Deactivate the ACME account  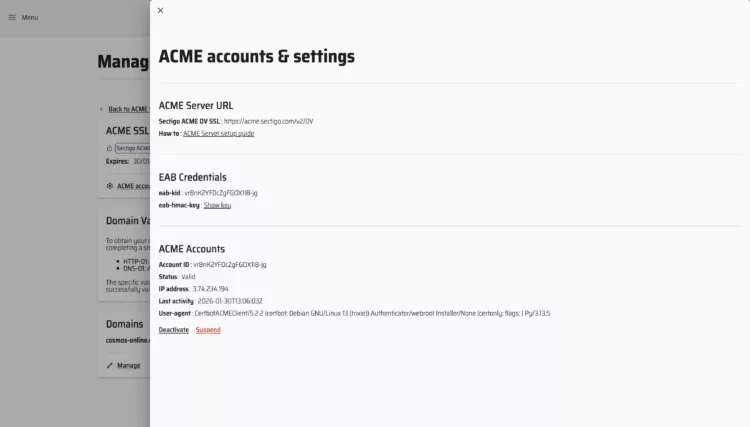click(x=174, y=329)
